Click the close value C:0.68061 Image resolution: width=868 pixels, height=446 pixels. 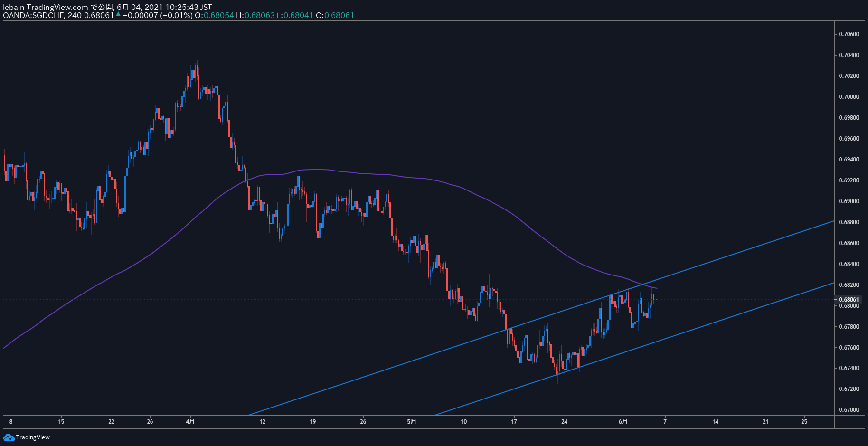(335, 15)
